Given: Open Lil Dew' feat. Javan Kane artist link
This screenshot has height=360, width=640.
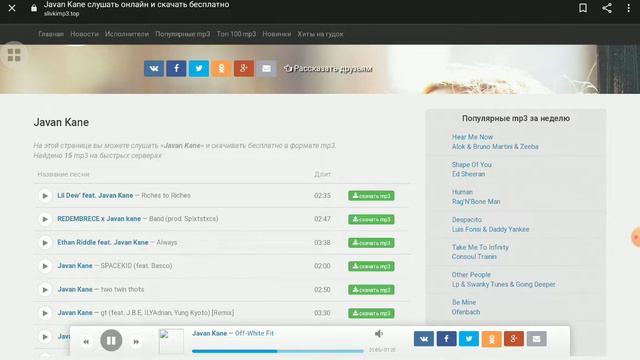Looking at the screenshot, I should coord(95,196).
